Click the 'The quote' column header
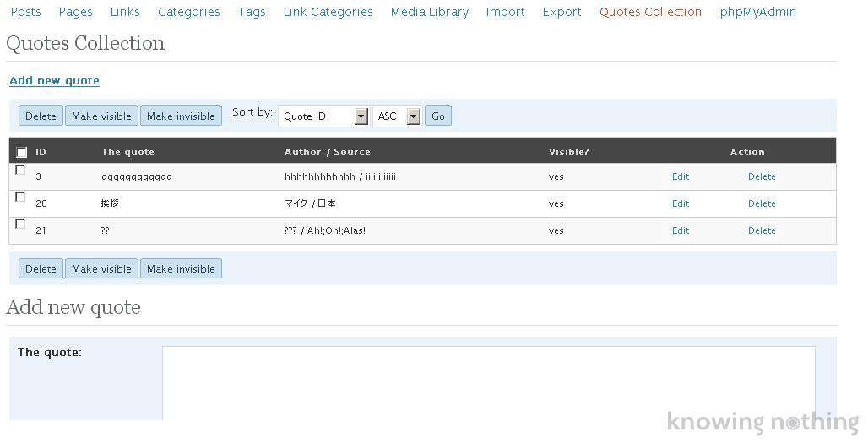The height and width of the screenshot is (443, 868). [x=127, y=152]
